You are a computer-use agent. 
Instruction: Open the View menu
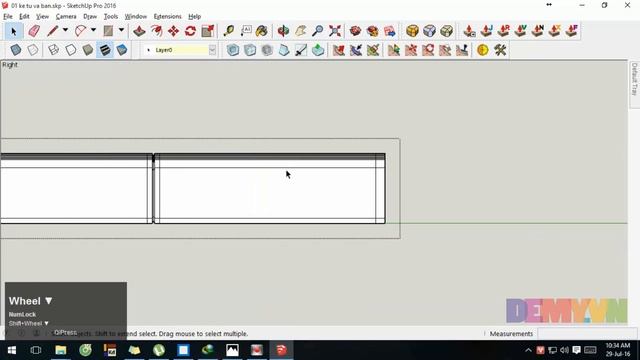pyautogui.click(x=42, y=17)
